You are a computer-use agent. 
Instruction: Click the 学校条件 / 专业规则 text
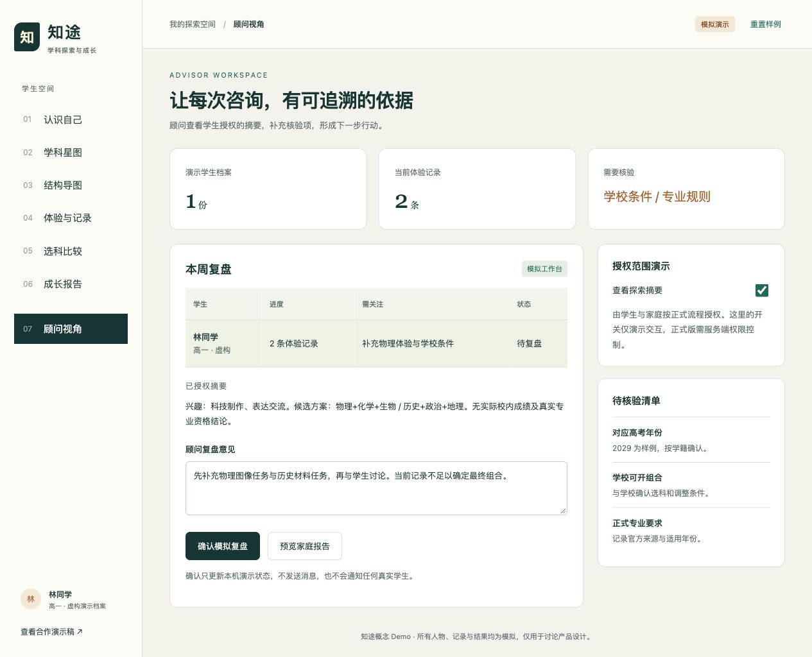tap(657, 196)
